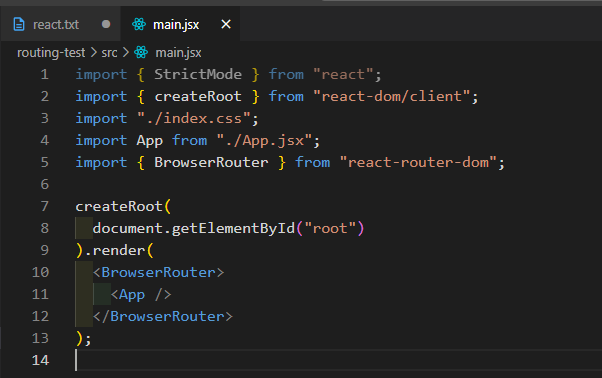Place the cursor on empty line 14
This screenshot has width=602, height=378.
(x=338, y=360)
